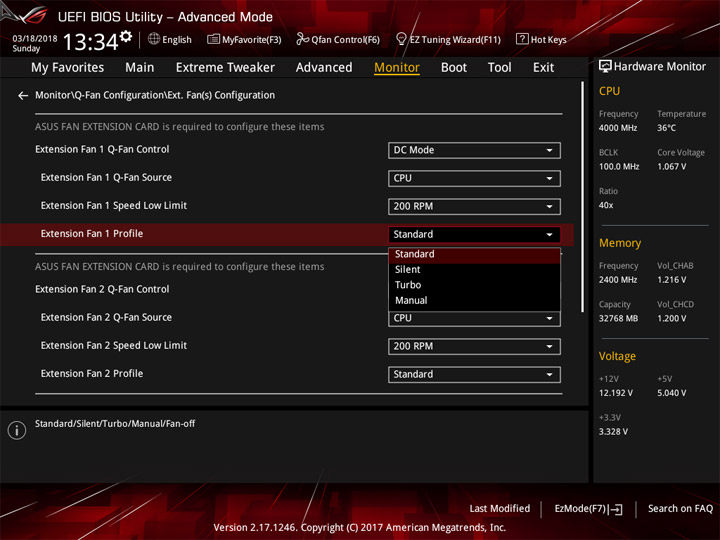Click the +12V 12.192 V reading
This screenshot has height=540, width=720.
(615, 393)
